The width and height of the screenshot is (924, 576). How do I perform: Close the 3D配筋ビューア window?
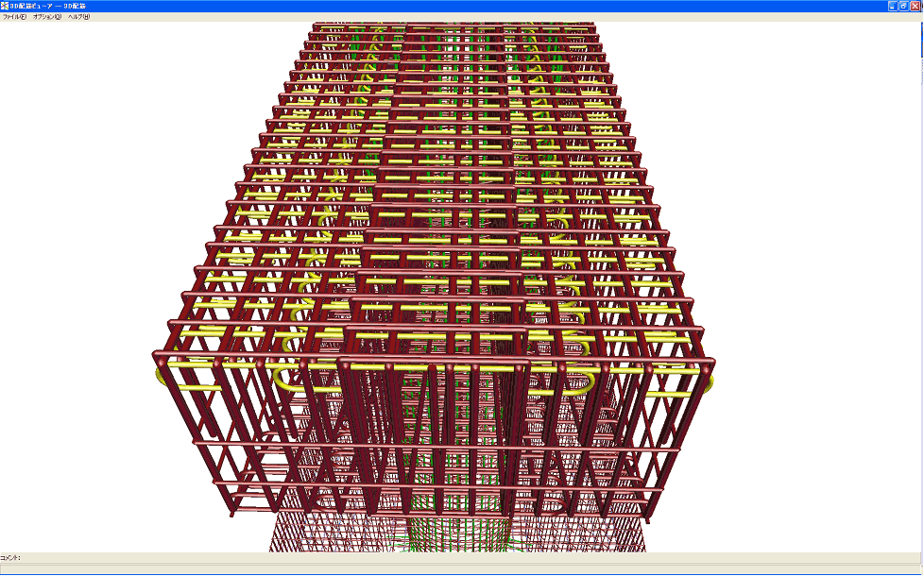(x=915, y=6)
